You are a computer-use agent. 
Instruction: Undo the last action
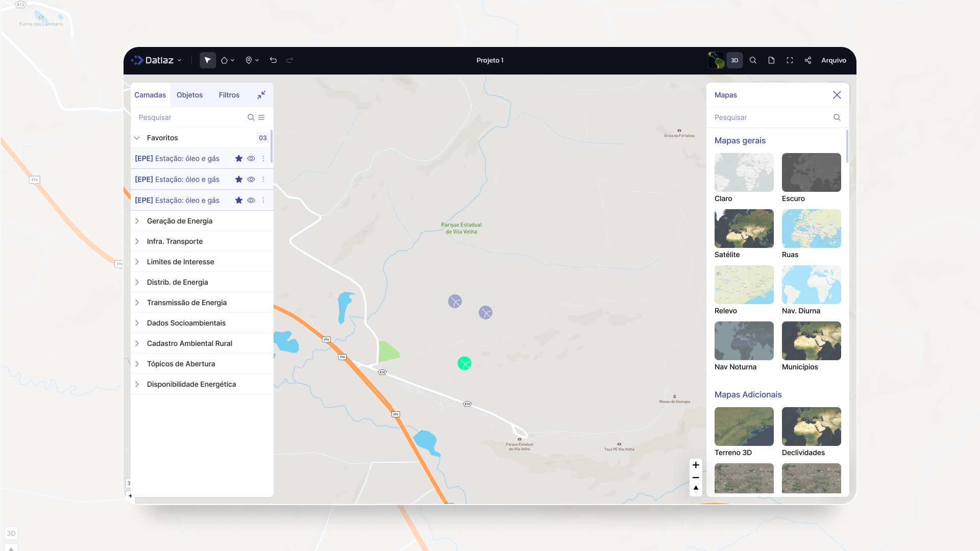[x=273, y=60]
